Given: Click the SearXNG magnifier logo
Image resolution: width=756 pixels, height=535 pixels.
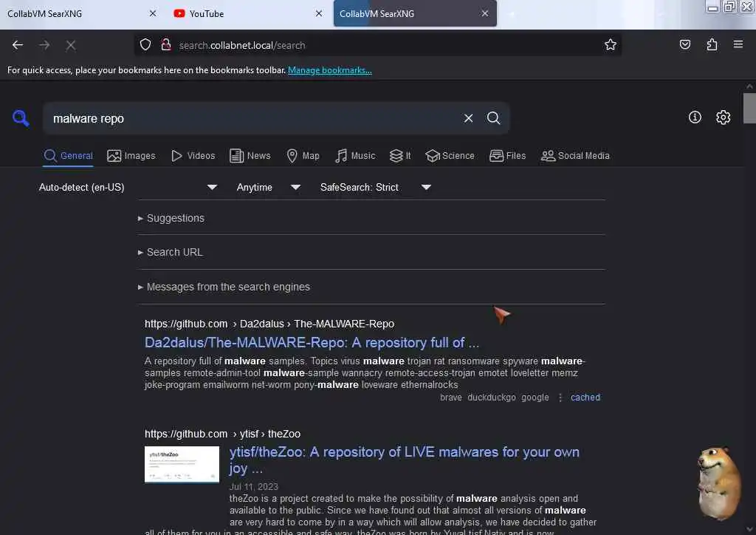Looking at the screenshot, I should pyautogui.click(x=21, y=117).
